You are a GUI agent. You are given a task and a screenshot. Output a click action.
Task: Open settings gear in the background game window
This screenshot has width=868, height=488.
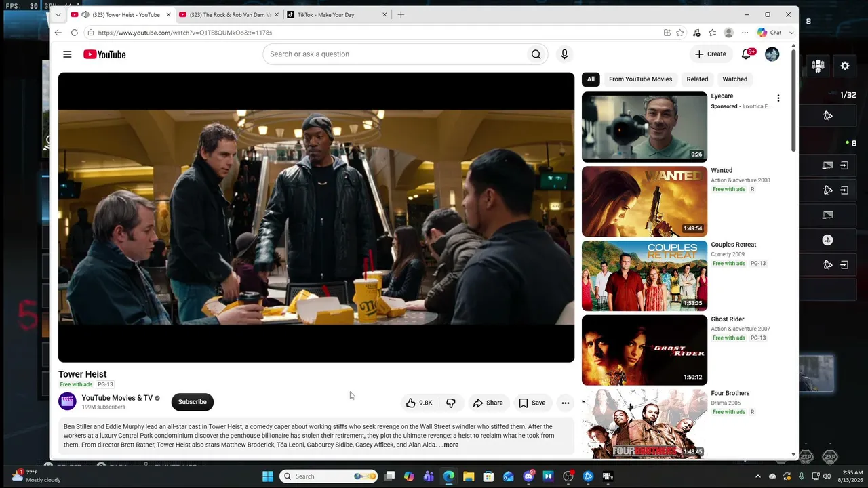click(845, 66)
